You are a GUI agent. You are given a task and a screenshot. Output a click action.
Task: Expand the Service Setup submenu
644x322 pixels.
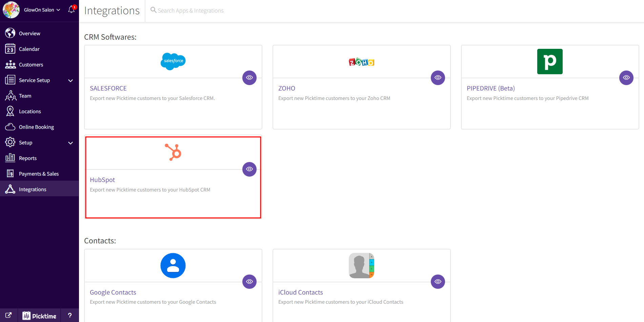(71, 80)
